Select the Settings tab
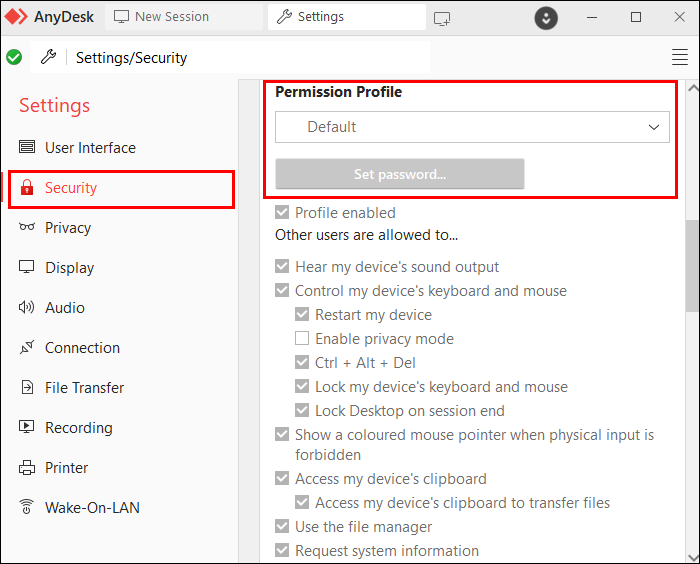 [320, 17]
